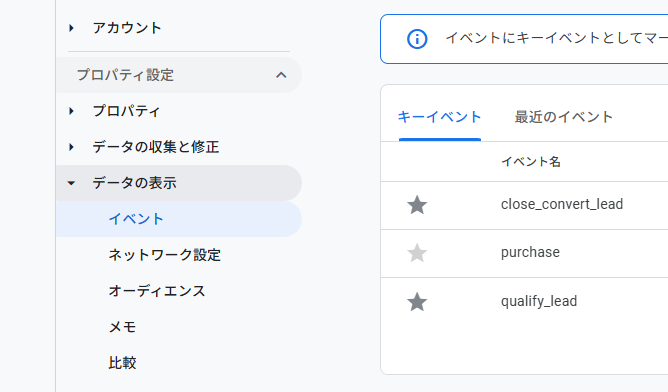The height and width of the screenshot is (392, 668).
Task: Collapse プロパティ設定 with the chevron icon
Action: pyautogui.click(x=281, y=75)
